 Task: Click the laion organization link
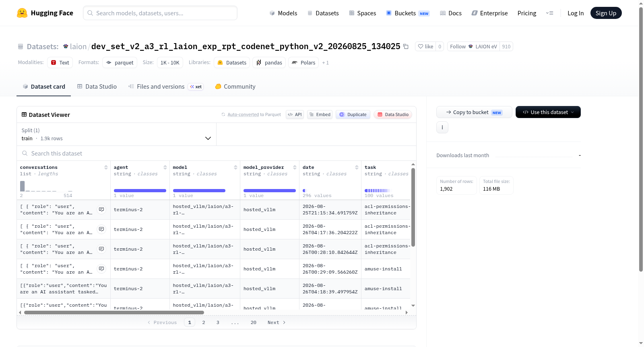[78, 46]
